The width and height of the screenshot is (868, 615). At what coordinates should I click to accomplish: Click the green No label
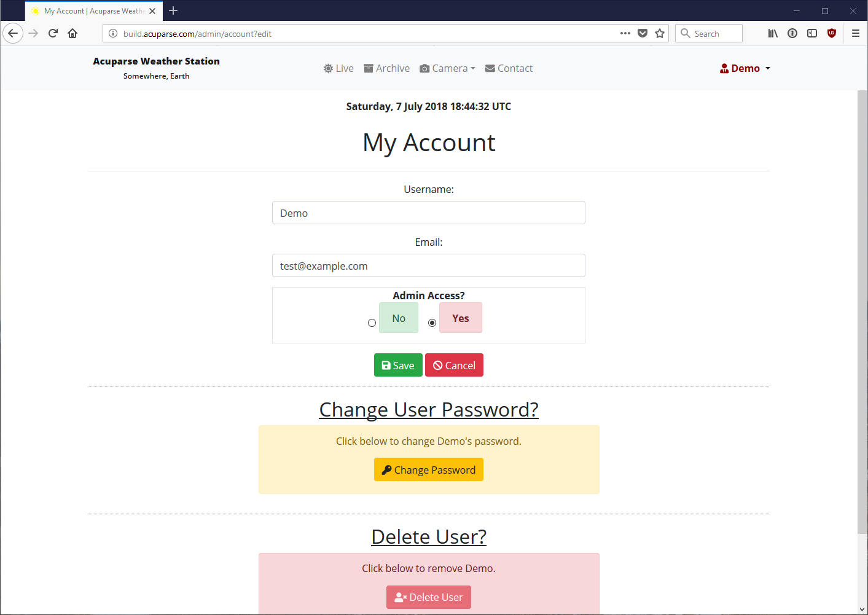point(399,318)
